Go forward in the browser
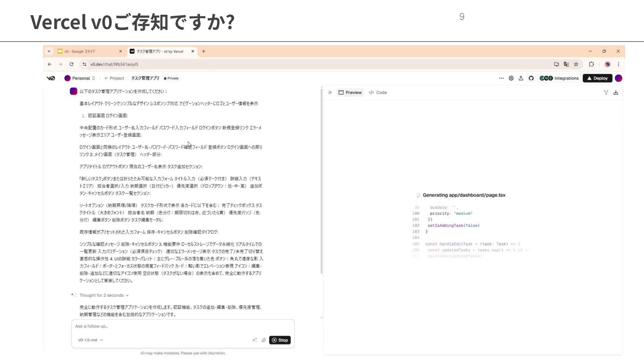Image resolution: width=644 pixels, height=362 pixels. [60, 64]
